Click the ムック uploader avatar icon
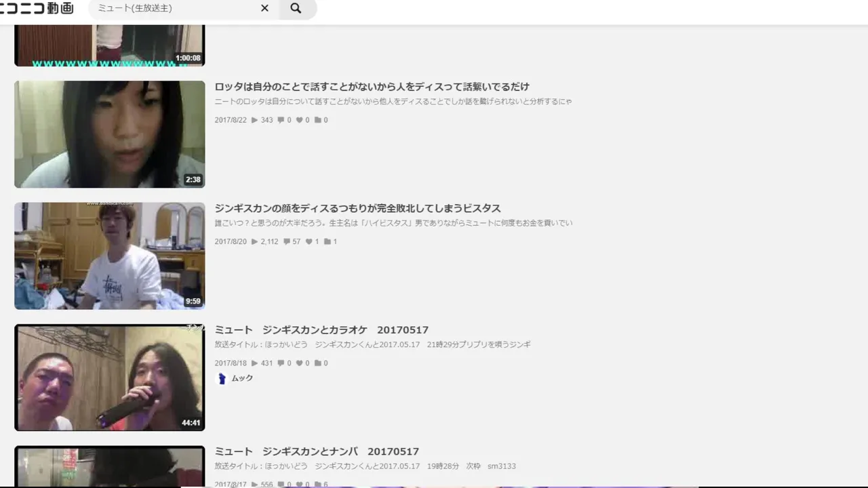This screenshot has width=868, height=488. coord(221,378)
